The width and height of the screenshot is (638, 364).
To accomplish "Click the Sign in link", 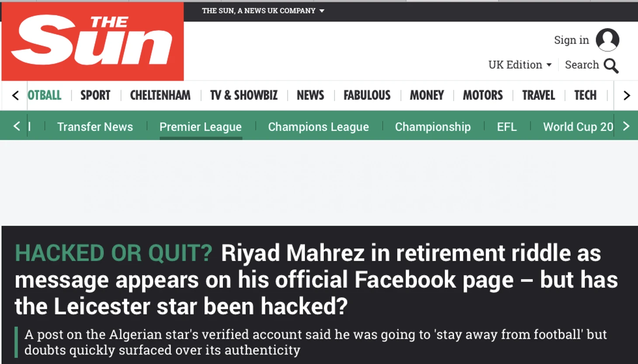I will tap(572, 40).
